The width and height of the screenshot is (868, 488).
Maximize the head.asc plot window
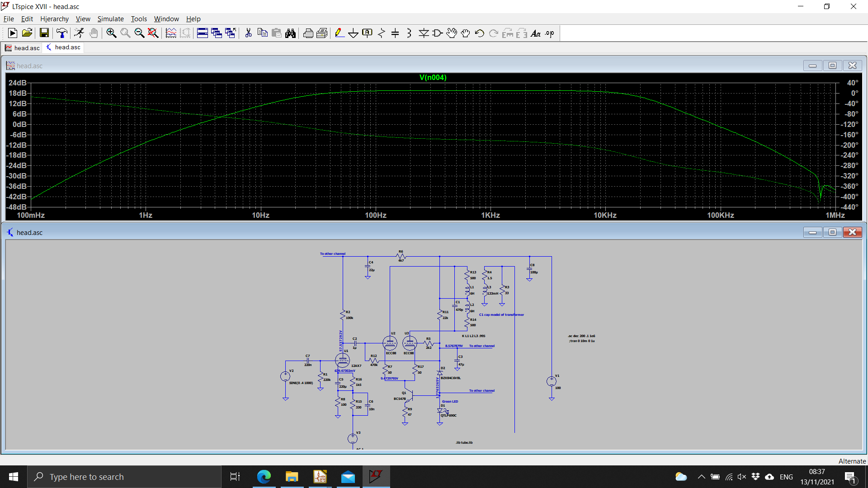[x=832, y=66]
